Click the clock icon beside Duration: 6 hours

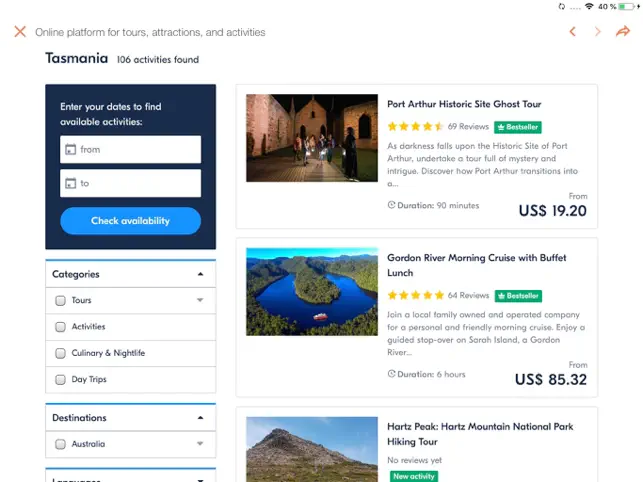(391, 374)
